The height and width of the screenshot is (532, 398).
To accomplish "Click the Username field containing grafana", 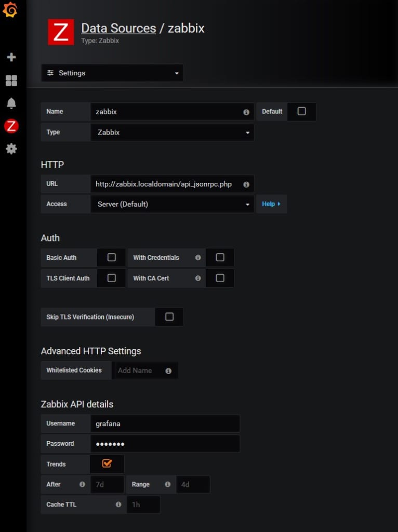I will click(165, 423).
